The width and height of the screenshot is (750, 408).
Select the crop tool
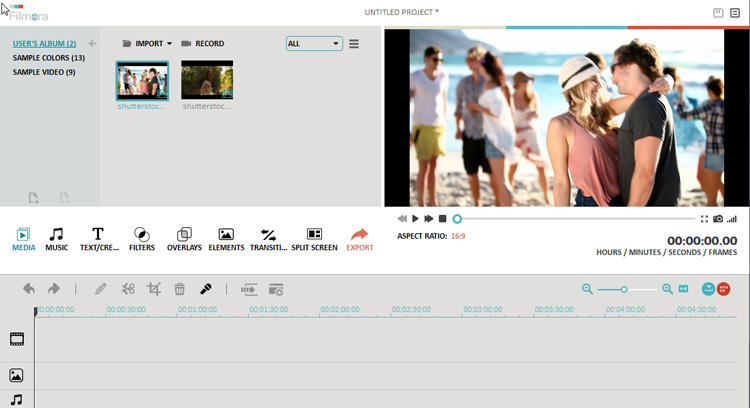click(x=154, y=289)
